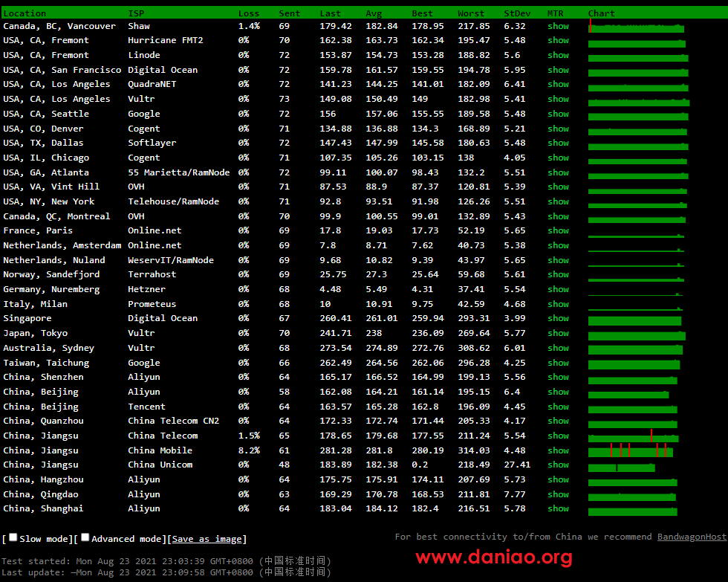Select the "Norway, Sandefjord" location cell
The height and width of the screenshot is (582, 728).
[x=51, y=274]
